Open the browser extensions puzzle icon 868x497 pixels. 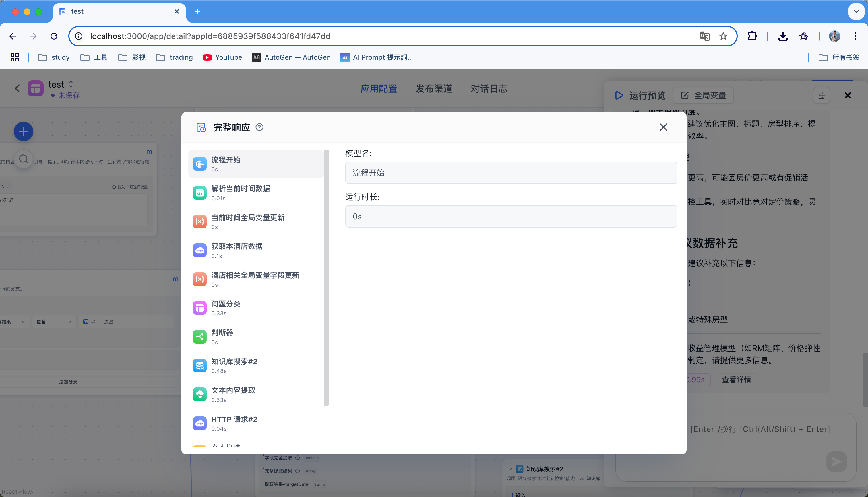click(752, 36)
